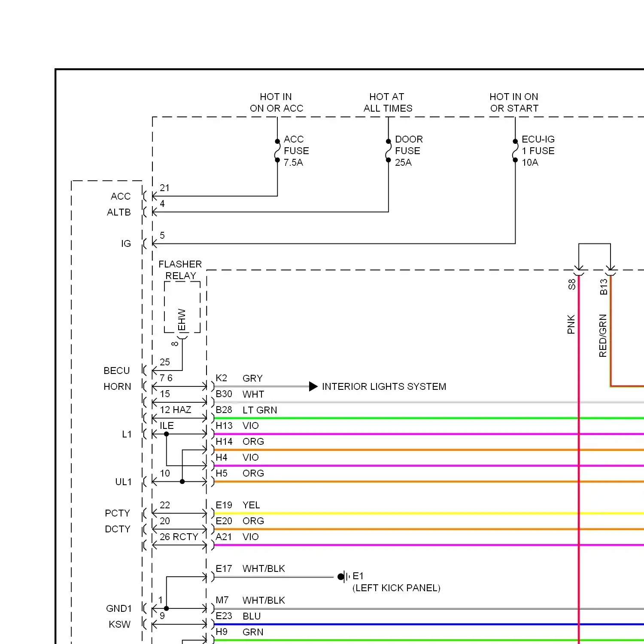Click the E19 YEL wire label
644x644 pixels.
click(237, 505)
